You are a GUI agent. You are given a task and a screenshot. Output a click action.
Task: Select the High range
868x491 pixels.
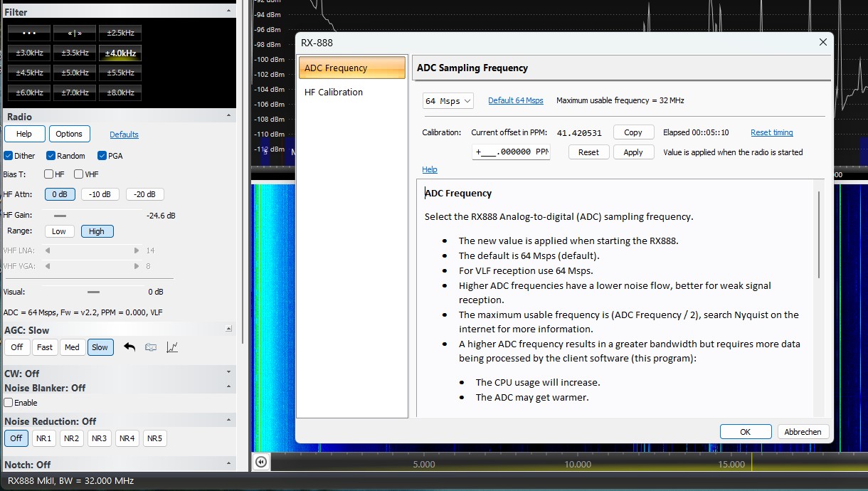(x=97, y=231)
